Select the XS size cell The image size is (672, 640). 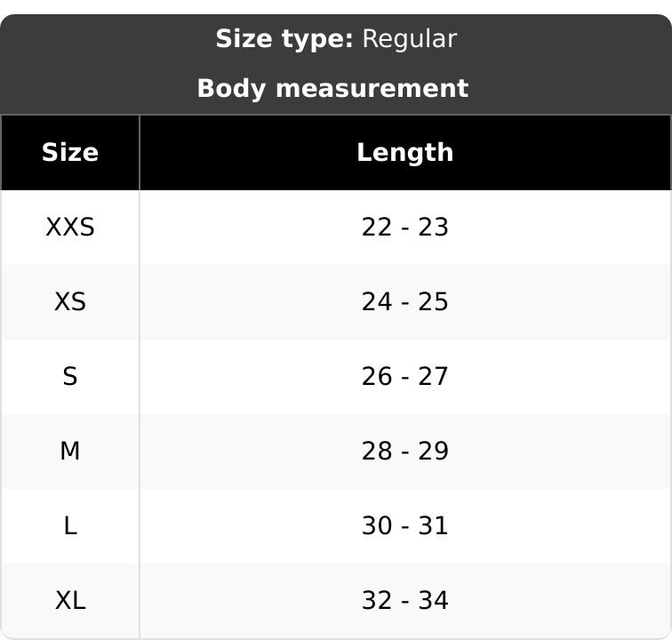[x=70, y=302]
